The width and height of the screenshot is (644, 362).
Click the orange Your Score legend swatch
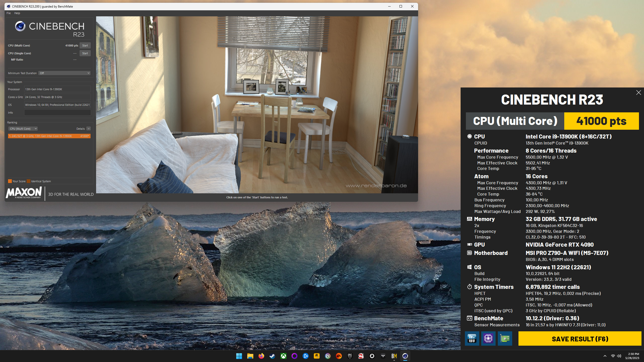point(10,181)
